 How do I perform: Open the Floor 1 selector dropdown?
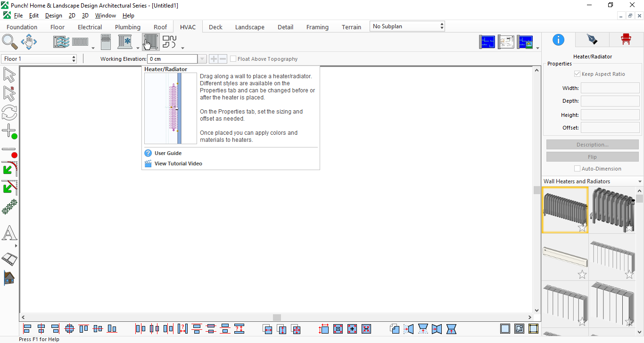coord(39,59)
